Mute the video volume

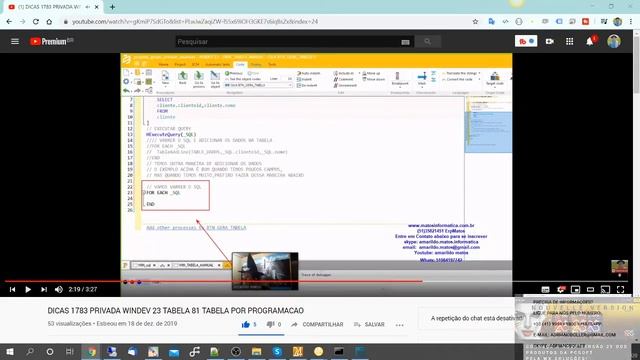click(59, 289)
